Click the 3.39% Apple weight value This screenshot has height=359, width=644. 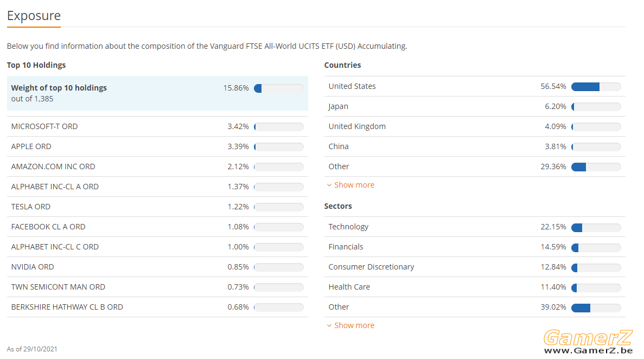click(238, 146)
